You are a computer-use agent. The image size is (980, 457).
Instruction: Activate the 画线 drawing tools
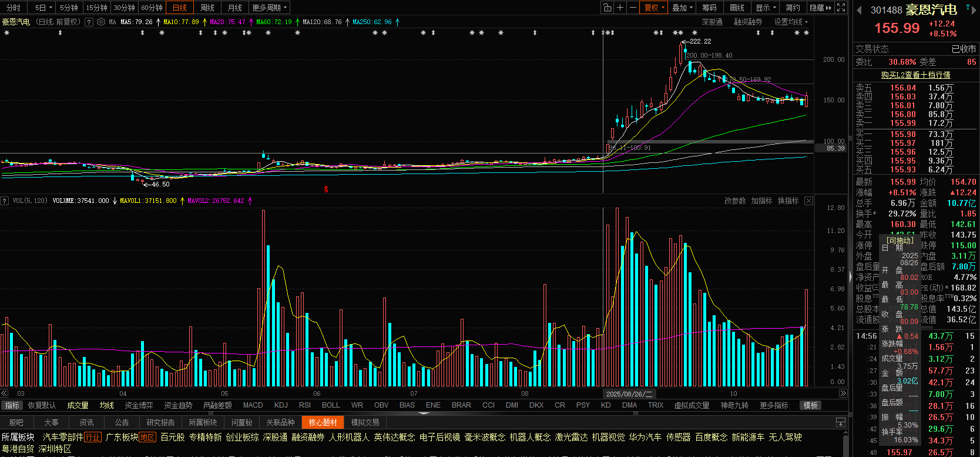pyautogui.click(x=737, y=8)
